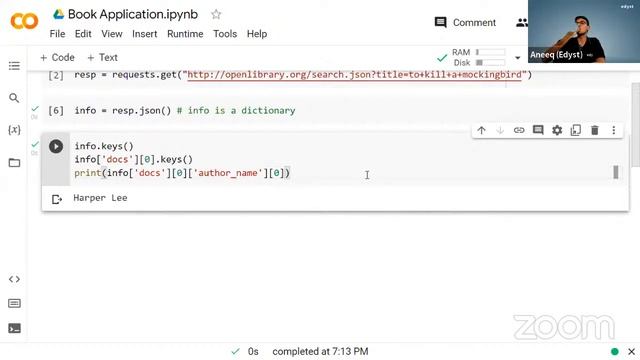640x360 pixels.
Task: Open the View menu
Action: [112, 34]
